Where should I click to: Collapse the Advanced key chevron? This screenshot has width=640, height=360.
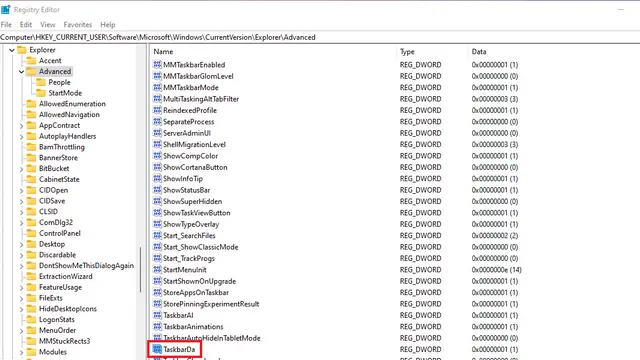coord(21,71)
